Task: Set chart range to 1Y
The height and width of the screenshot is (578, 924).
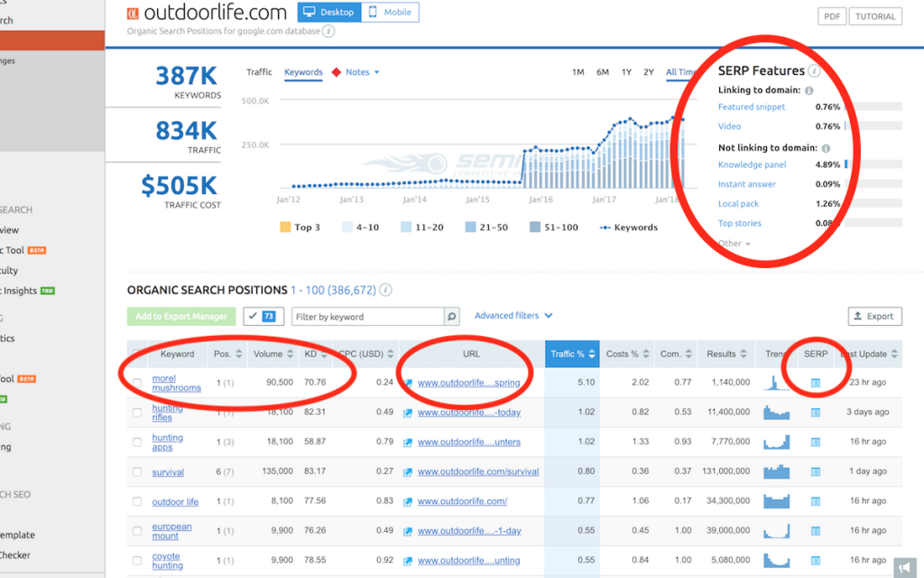Action: click(626, 72)
